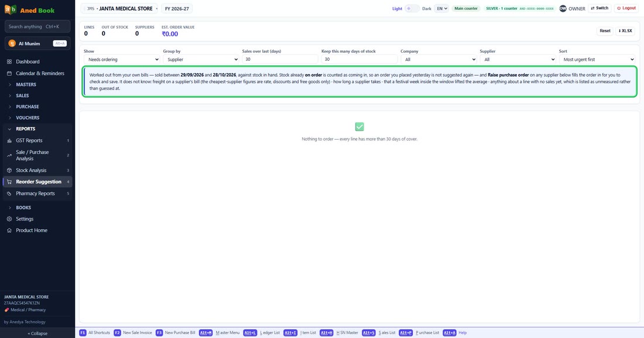This screenshot has height=338, width=644.
Task: Click the Pharmacy Reports pill icon
Action: pyautogui.click(x=9, y=194)
